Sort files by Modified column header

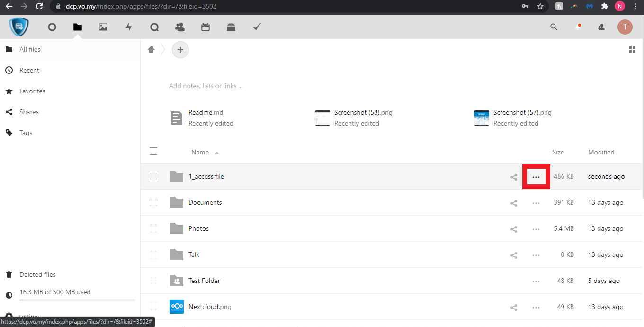pos(601,152)
